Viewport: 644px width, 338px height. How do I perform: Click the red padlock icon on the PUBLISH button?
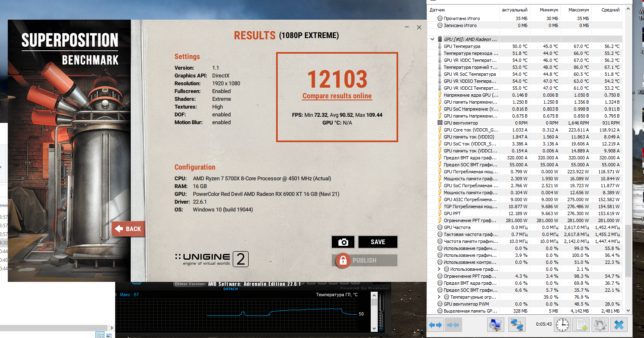click(343, 261)
